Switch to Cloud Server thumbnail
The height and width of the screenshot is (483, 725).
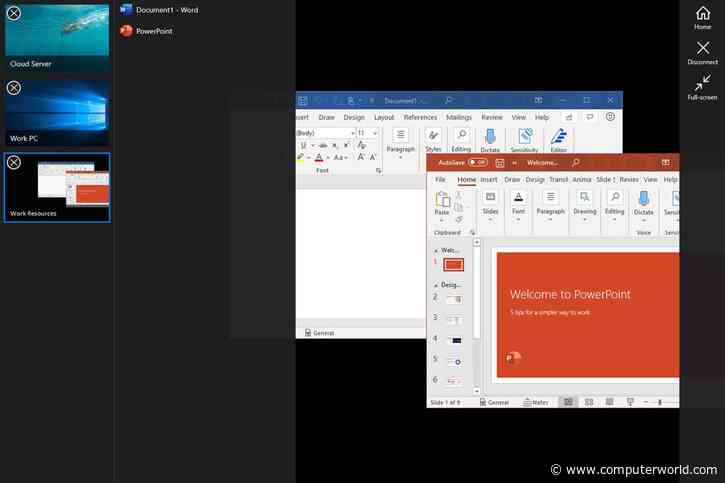click(57, 37)
